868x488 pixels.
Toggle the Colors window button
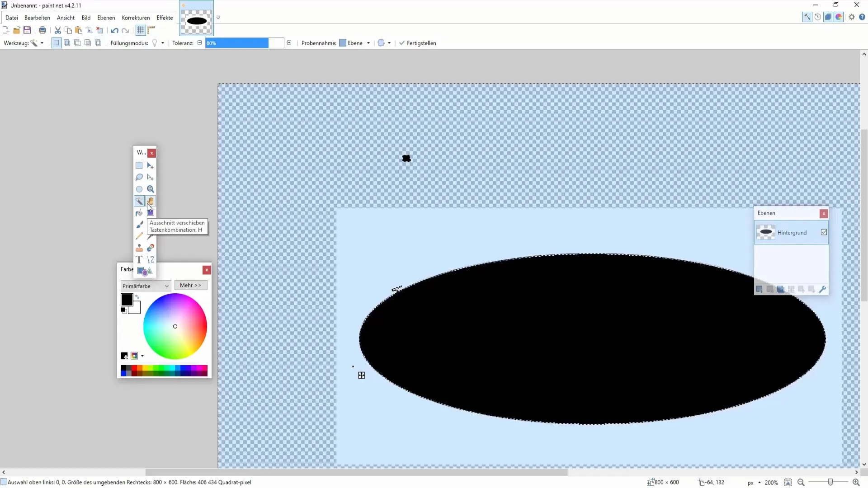[839, 17]
